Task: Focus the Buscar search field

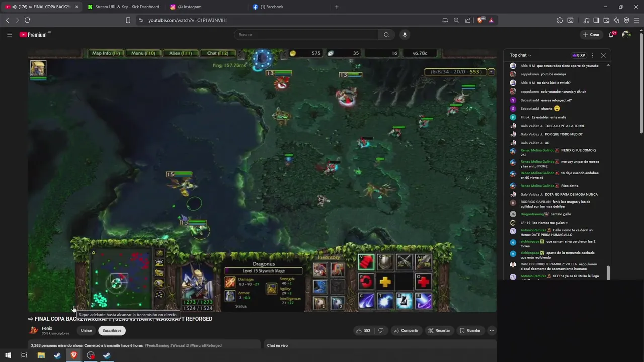Action: [x=306, y=35]
